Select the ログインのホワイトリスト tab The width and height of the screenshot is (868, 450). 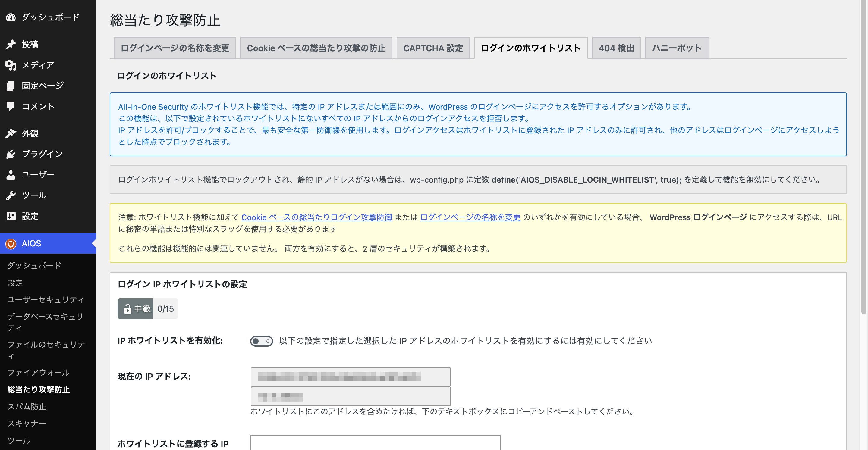[x=531, y=48]
